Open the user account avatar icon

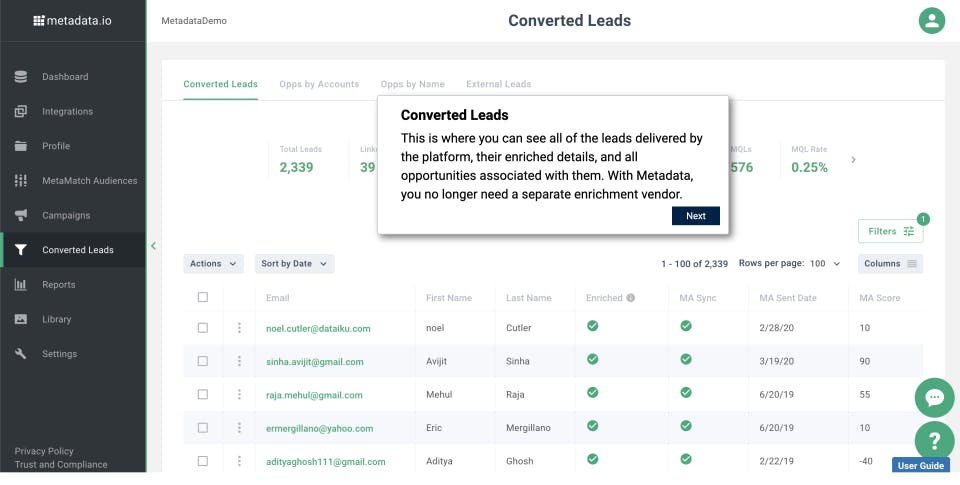[x=932, y=21]
